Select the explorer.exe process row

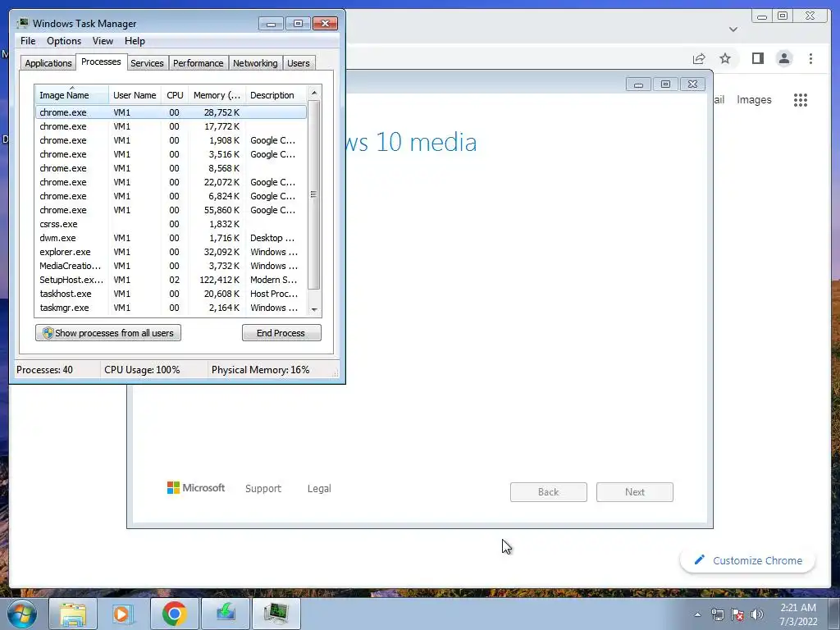point(171,252)
